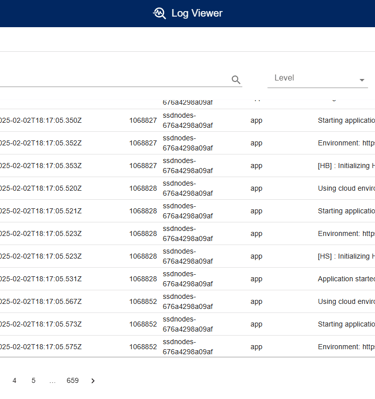Click the Log Viewer title text
Viewport: 375px width, 399px height.
pos(197,13)
